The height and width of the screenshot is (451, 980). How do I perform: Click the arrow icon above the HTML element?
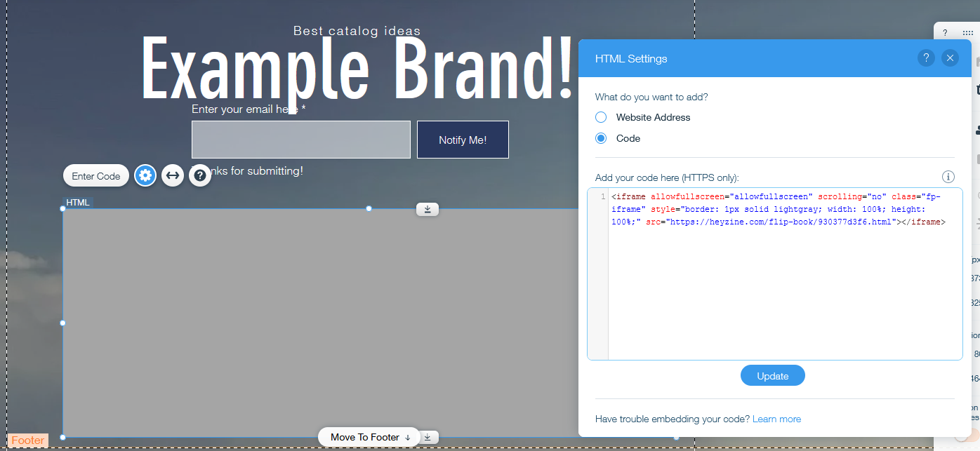point(427,209)
